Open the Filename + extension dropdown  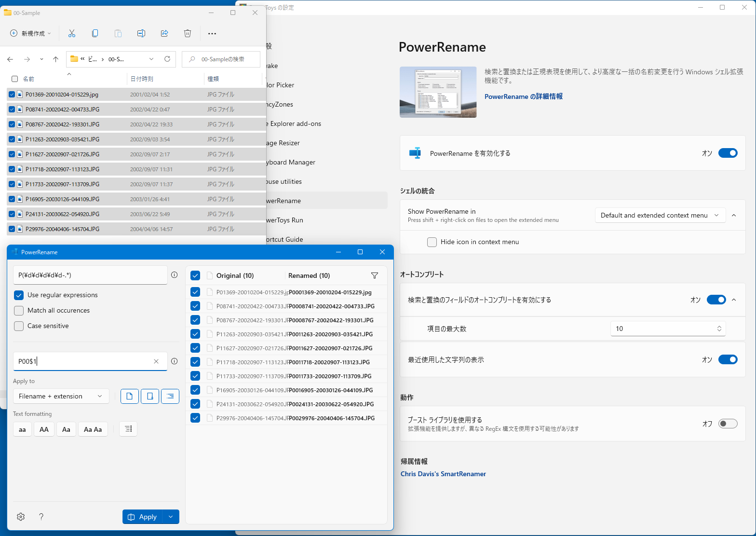click(61, 396)
